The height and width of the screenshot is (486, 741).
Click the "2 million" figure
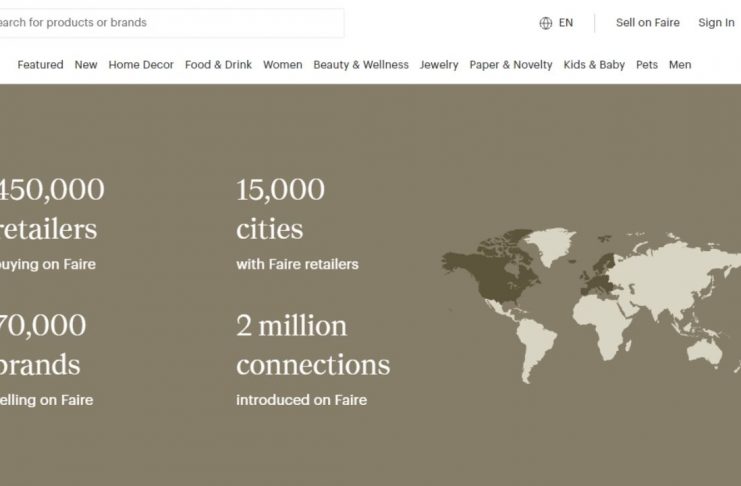pyautogui.click(x=292, y=326)
